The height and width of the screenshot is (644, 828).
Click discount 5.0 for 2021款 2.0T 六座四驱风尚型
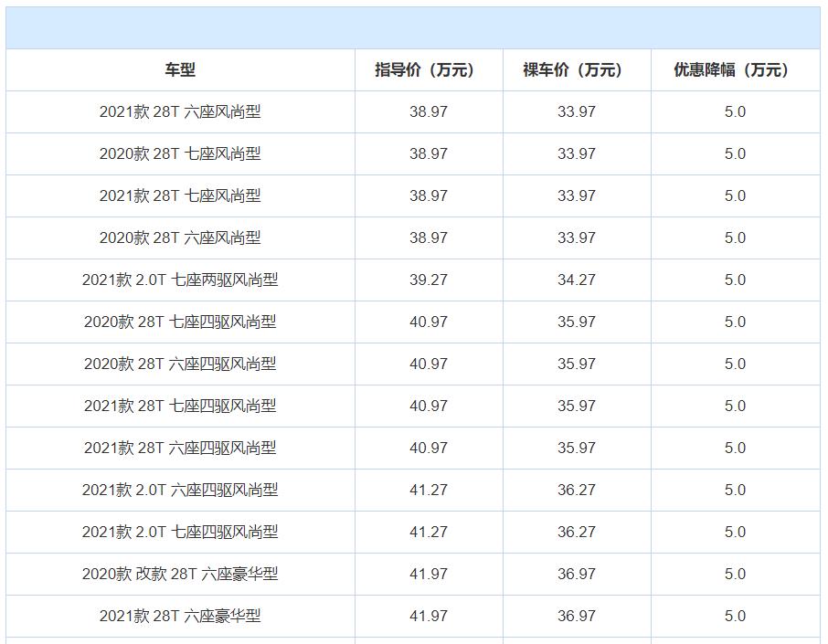pyautogui.click(x=735, y=490)
